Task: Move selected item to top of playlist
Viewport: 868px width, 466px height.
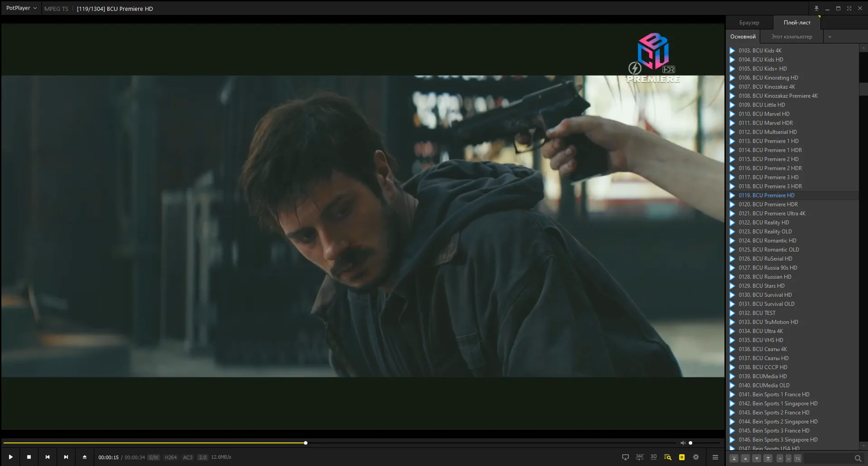Action: click(x=734, y=458)
